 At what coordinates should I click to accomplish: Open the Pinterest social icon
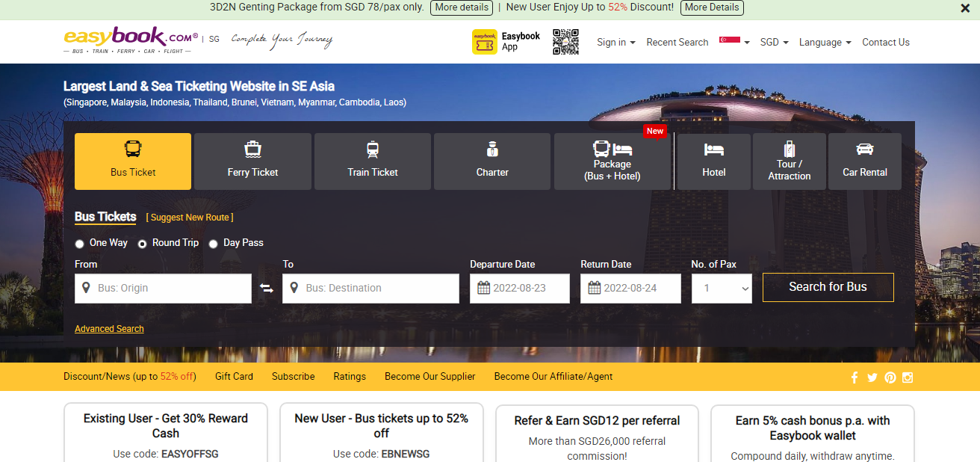pos(890,378)
